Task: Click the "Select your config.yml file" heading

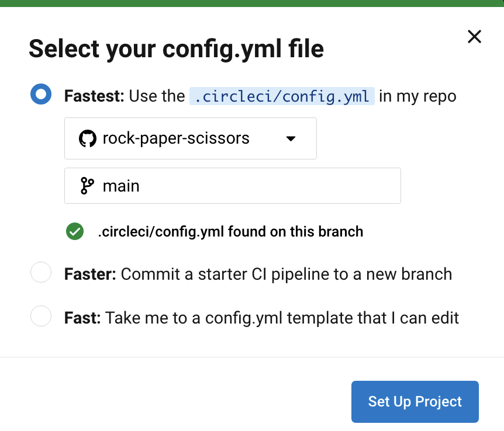Action: point(176,48)
